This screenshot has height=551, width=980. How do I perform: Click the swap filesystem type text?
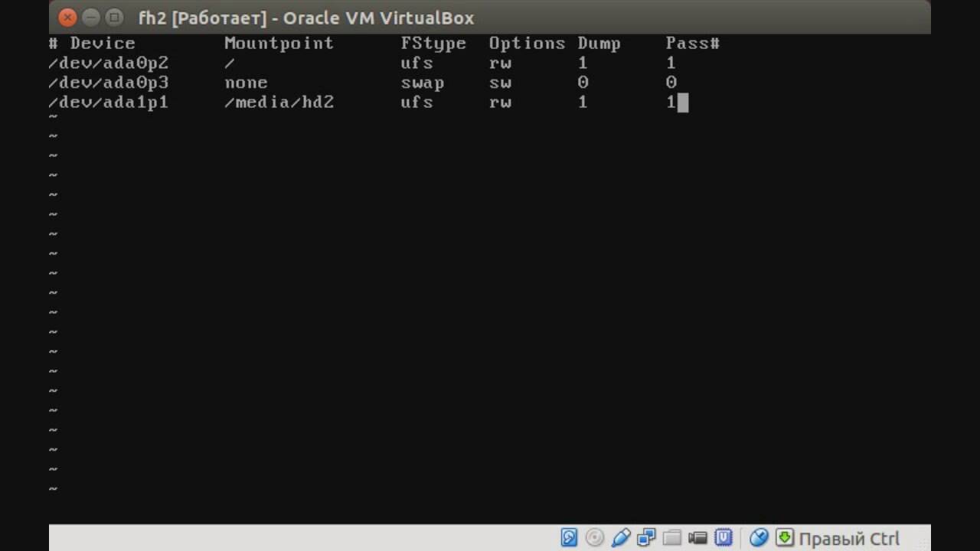(423, 83)
